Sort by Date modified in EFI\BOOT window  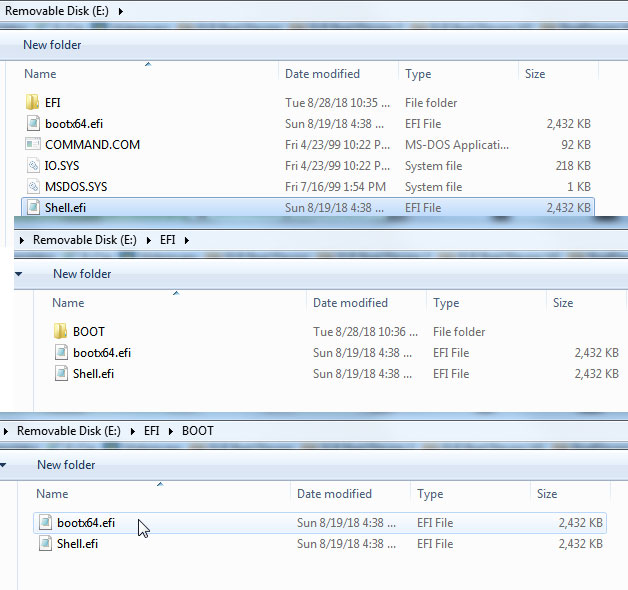coord(334,493)
